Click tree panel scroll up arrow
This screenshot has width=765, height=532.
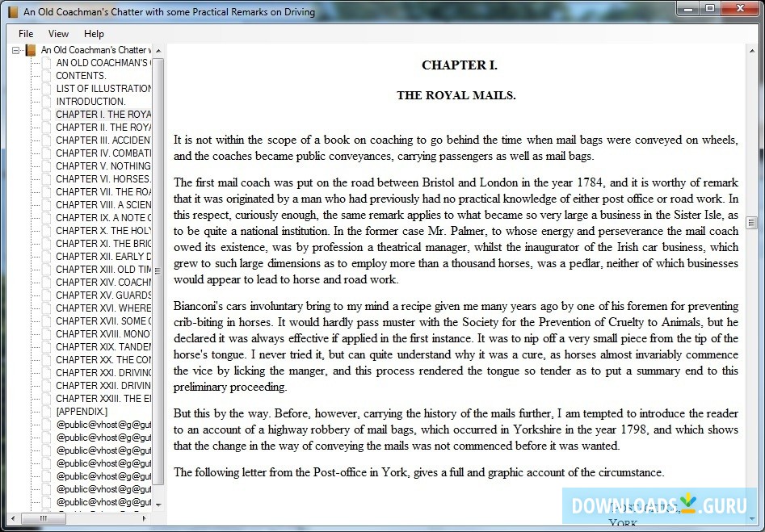click(x=158, y=51)
